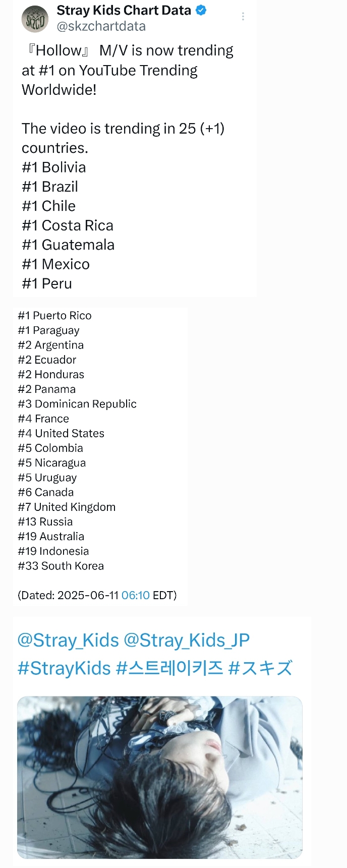Click the "#1 Puerto Rico" line

54,316
